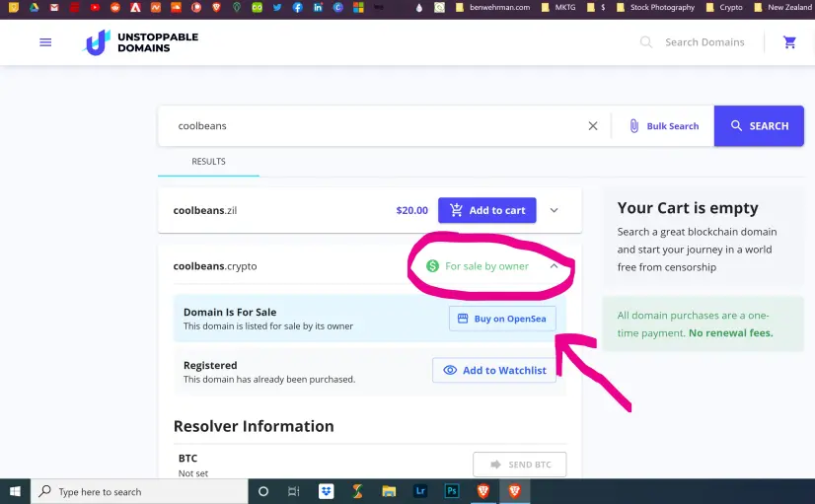
Task: Click taskbar Type here to search box
Action: [139, 491]
